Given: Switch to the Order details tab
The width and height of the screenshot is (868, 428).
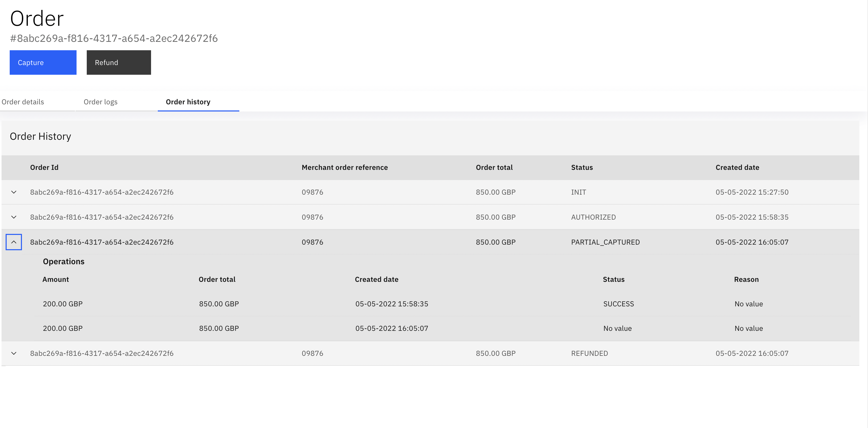Looking at the screenshot, I should click(22, 102).
